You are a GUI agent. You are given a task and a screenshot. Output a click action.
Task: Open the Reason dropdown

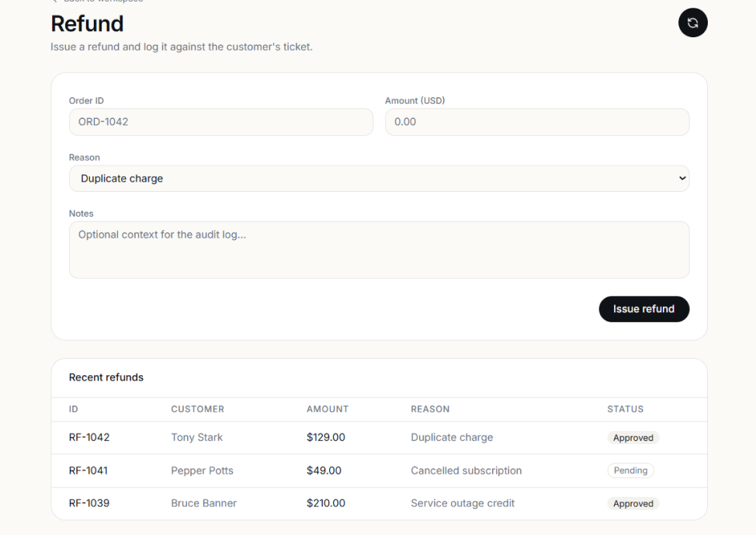[379, 179]
